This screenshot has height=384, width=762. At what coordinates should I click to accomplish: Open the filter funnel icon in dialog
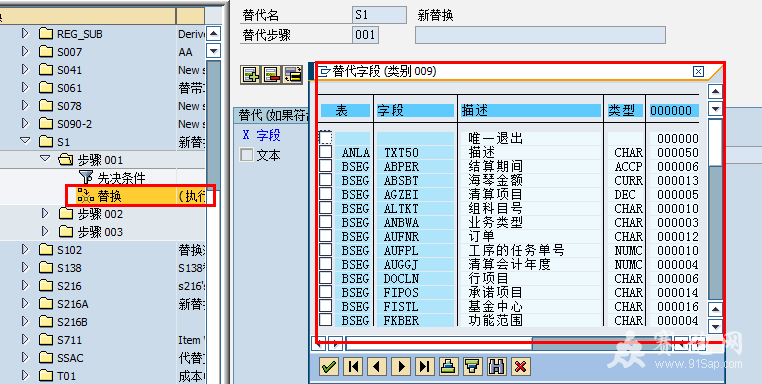click(472, 366)
